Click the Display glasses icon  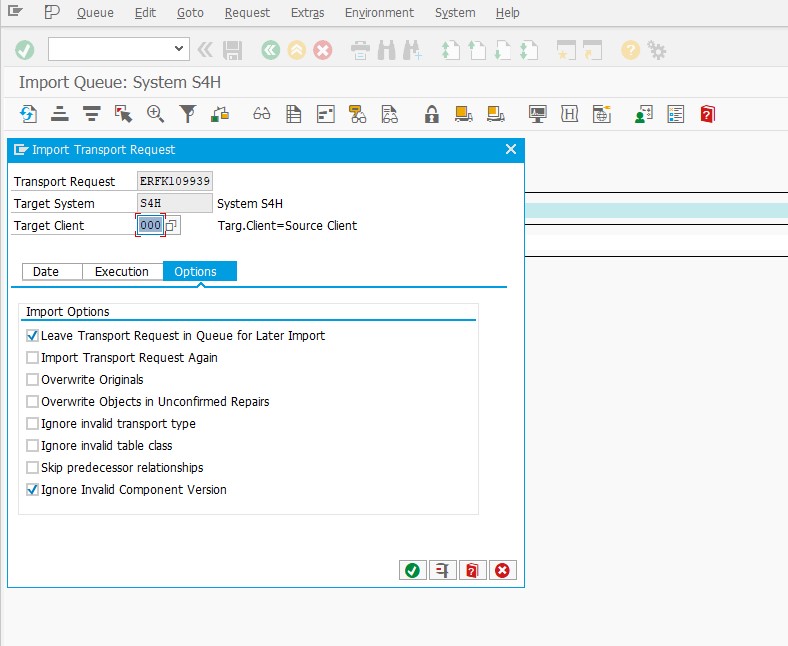tap(261, 114)
